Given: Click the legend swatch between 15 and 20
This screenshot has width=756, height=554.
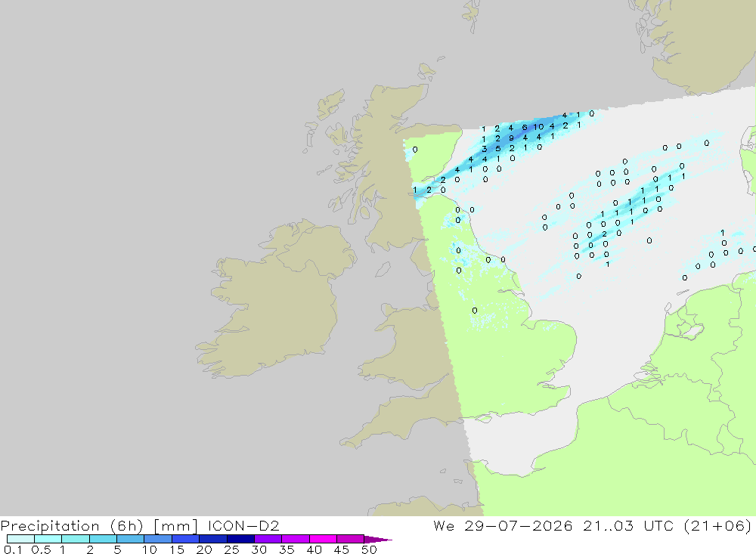Looking at the screenshot, I should pos(186,539).
